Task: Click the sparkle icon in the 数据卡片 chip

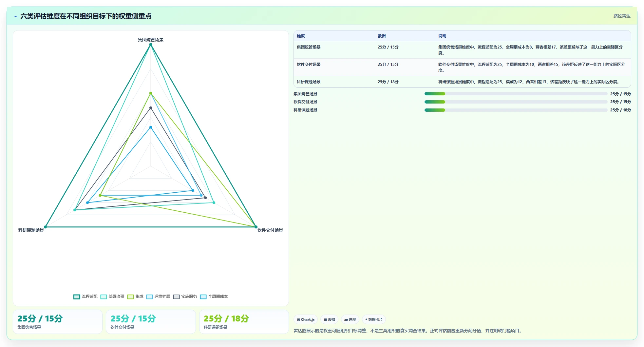Action: click(366, 319)
